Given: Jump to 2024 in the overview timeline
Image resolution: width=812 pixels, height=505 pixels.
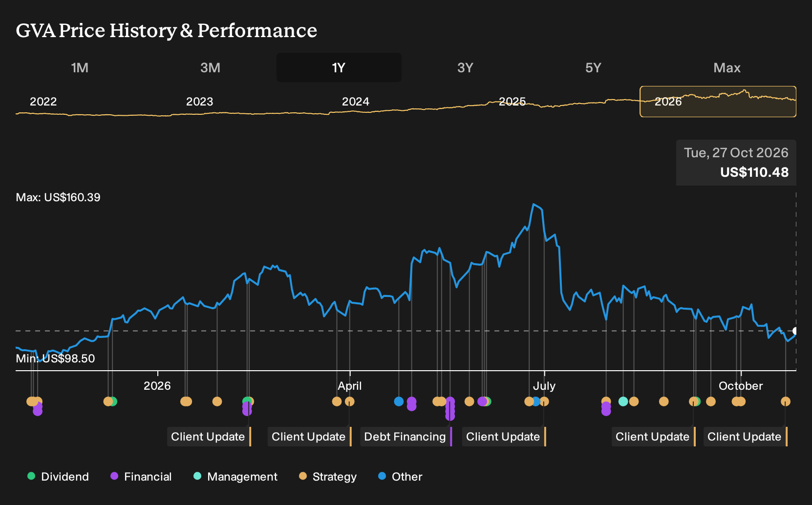Looking at the screenshot, I should (356, 102).
